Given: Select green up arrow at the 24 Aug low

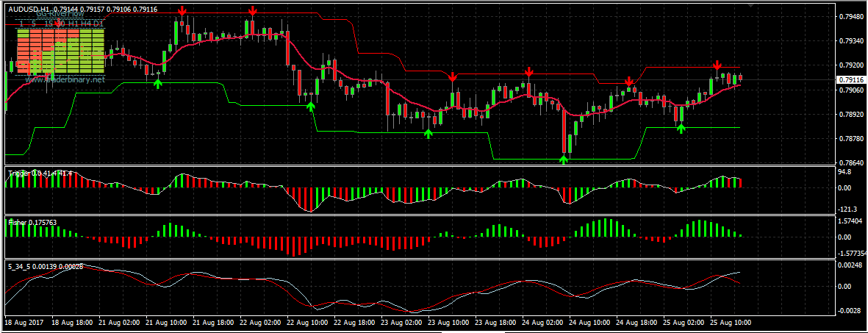Looking at the screenshot, I should [x=564, y=160].
